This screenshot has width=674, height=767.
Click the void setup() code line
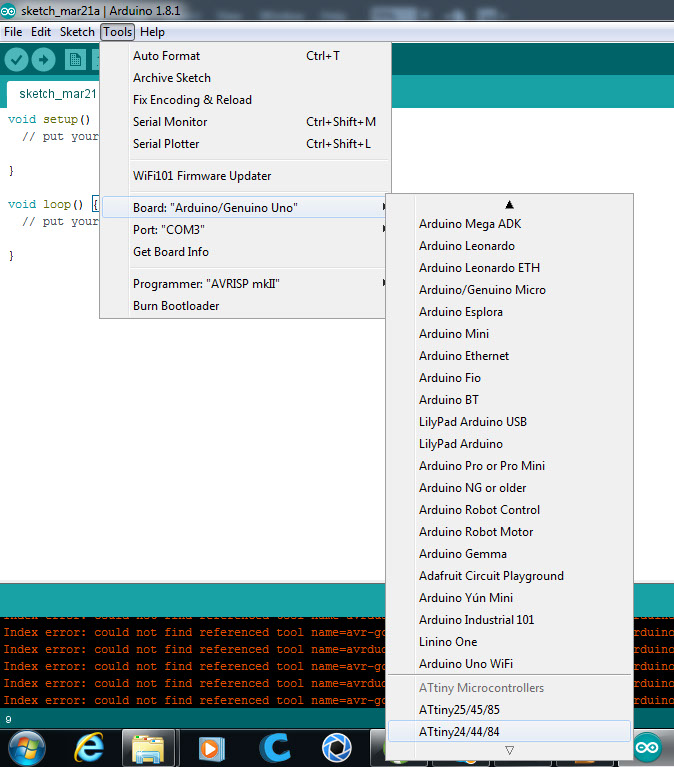tap(49, 119)
